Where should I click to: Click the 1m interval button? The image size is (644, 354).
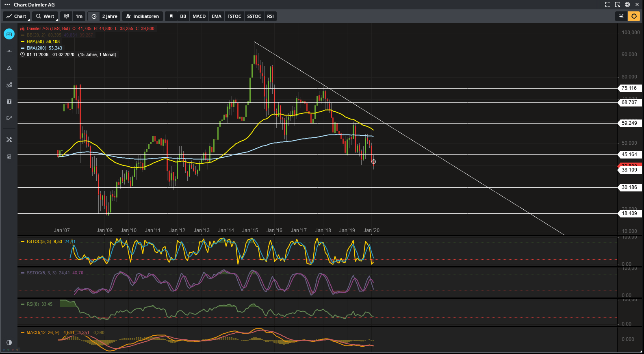click(79, 16)
